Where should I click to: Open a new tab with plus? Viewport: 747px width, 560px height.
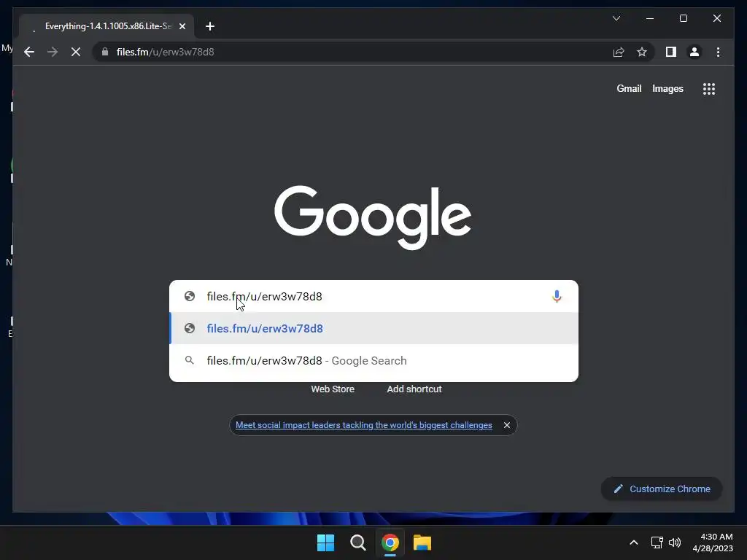[x=210, y=26]
